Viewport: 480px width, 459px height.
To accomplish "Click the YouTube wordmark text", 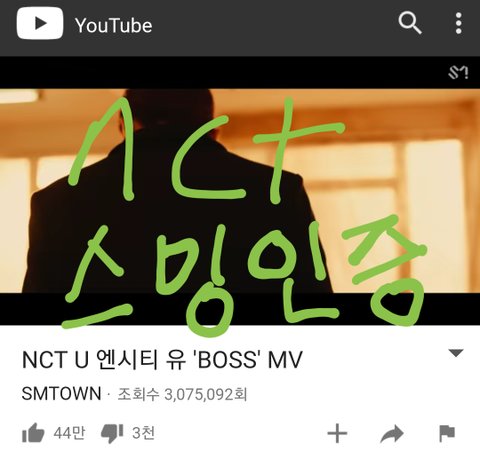I will [113, 25].
